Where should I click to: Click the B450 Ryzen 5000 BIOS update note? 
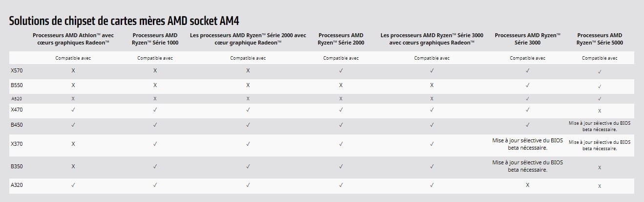pos(600,126)
